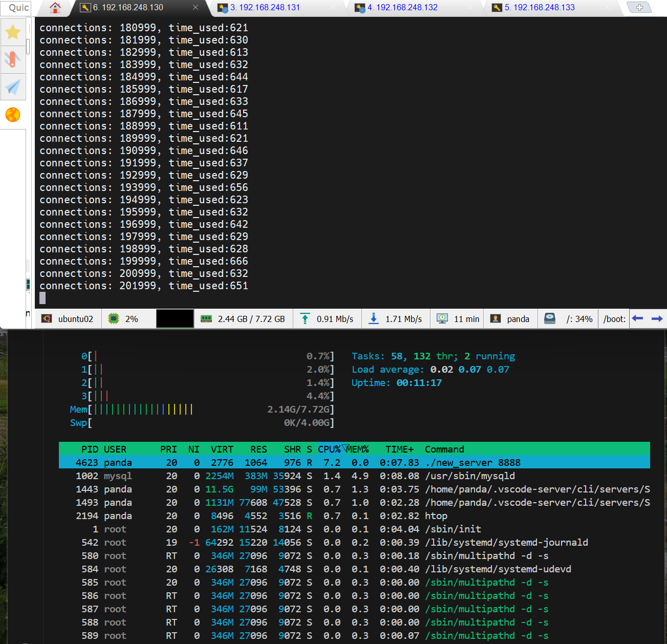Screen dimensions: 667x644
Task: Sort htop by the CPU% column header
Action: click(329, 449)
